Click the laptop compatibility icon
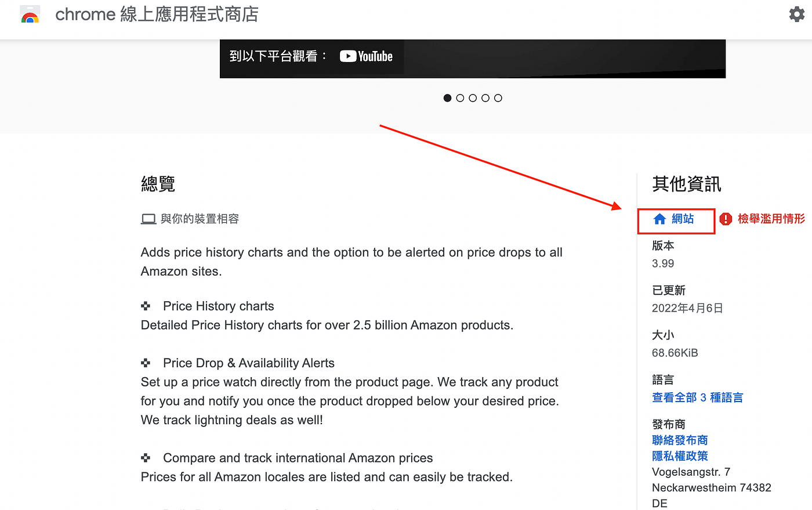 [148, 219]
